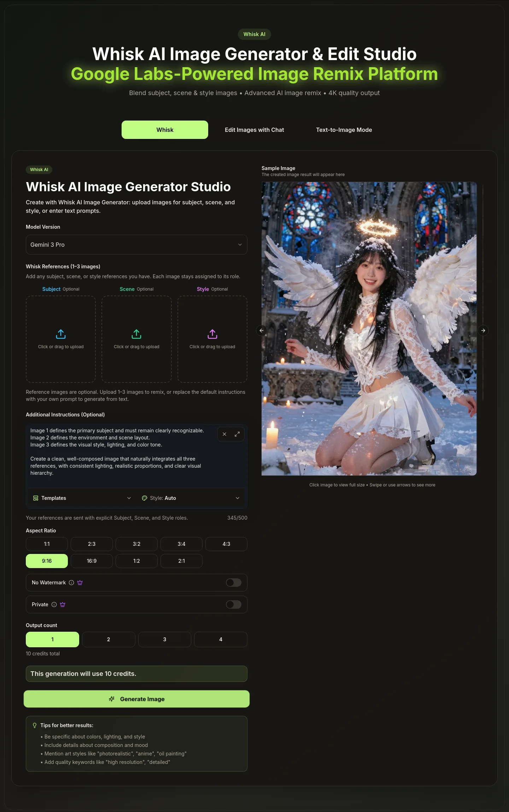This screenshot has height=812, width=509.
Task: Choose the 9:16 aspect ratio
Action: pyautogui.click(x=47, y=561)
